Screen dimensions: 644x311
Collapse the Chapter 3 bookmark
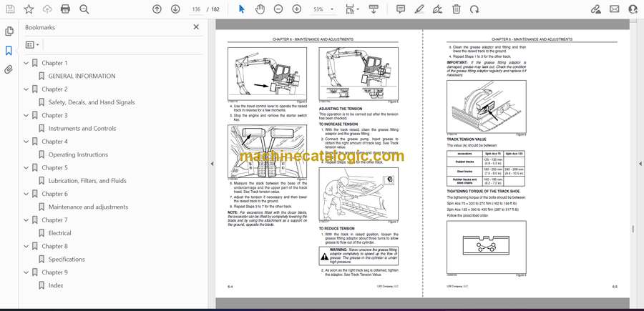[x=26, y=116]
